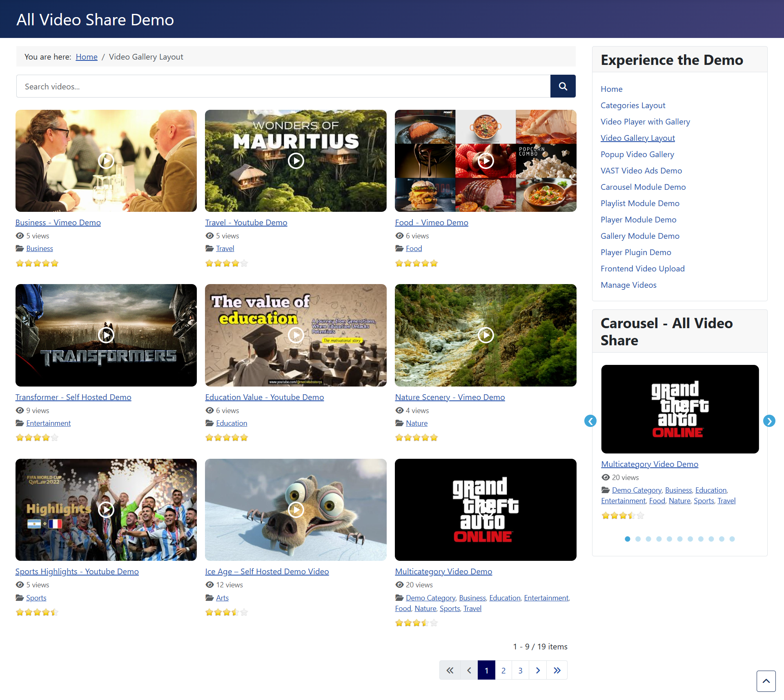The width and height of the screenshot is (784, 700).
Task: Open the Arts category link
Action: pos(222,598)
